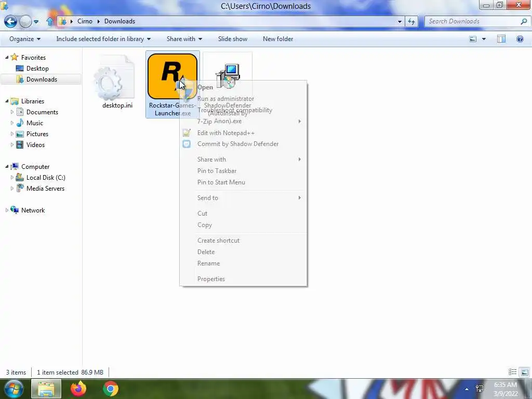The height and width of the screenshot is (399, 532).
Task: Choose Open in the context menu
Action: pyautogui.click(x=243, y=87)
